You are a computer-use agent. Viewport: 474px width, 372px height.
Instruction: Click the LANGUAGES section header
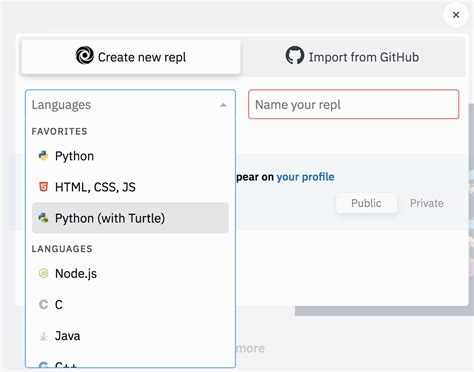tap(62, 249)
